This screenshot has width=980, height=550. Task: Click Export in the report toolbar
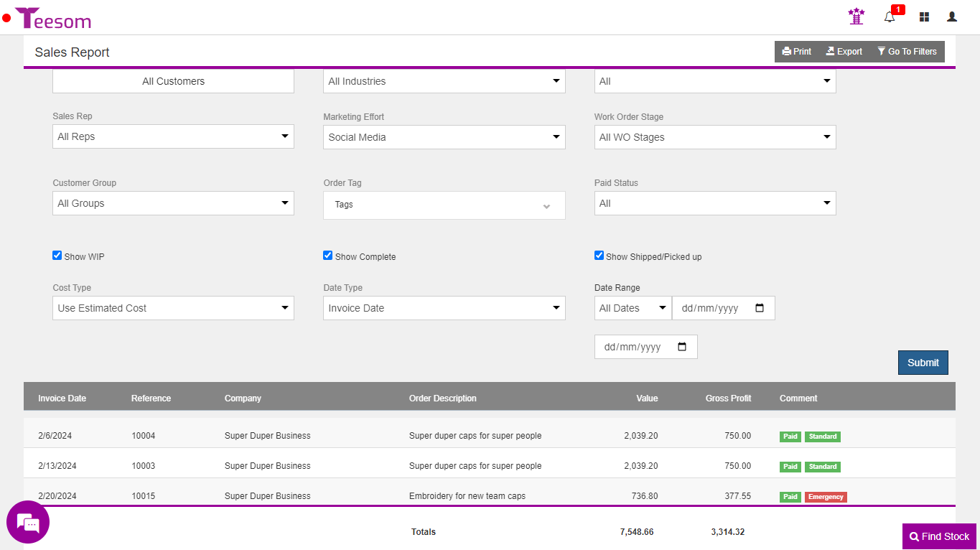point(844,52)
